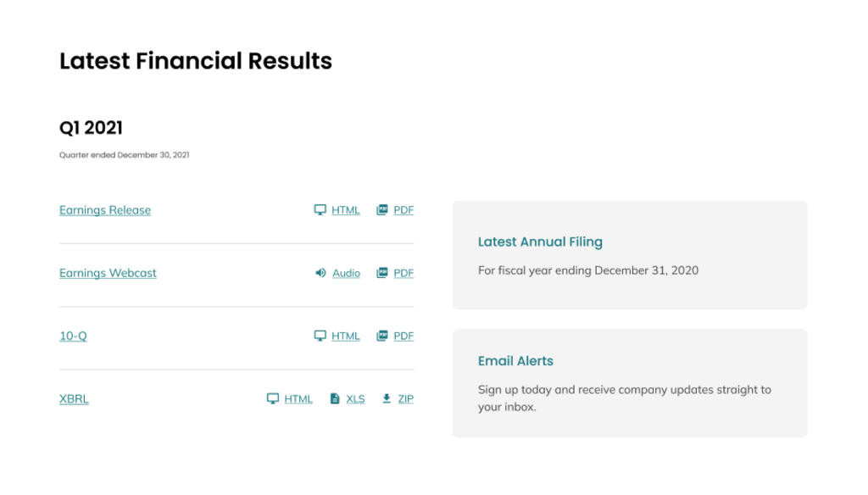Open the 10-Q PDF via its PDF icon
Image resolution: width=868 pixels, height=495 pixels.
click(x=381, y=336)
